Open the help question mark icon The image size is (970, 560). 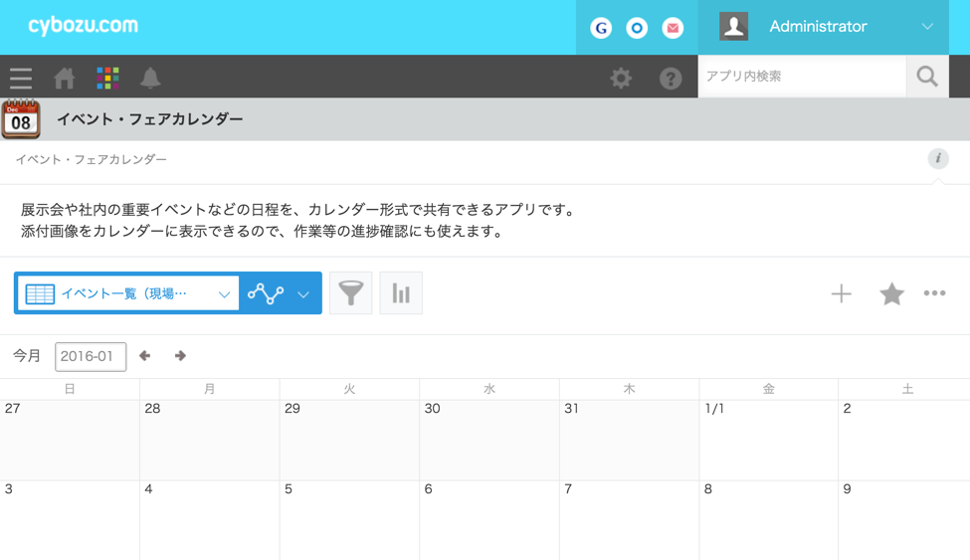coord(671,78)
